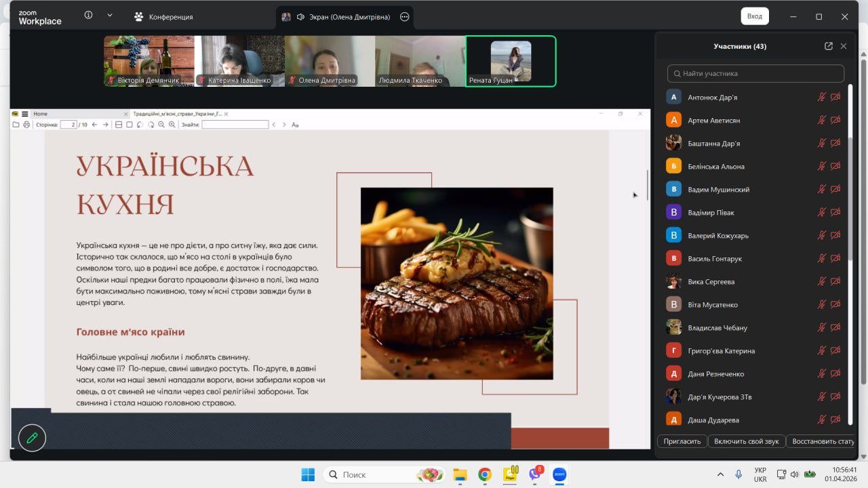868x488 pixels.
Task: Open the meeting info icon
Action: (x=88, y=16)
